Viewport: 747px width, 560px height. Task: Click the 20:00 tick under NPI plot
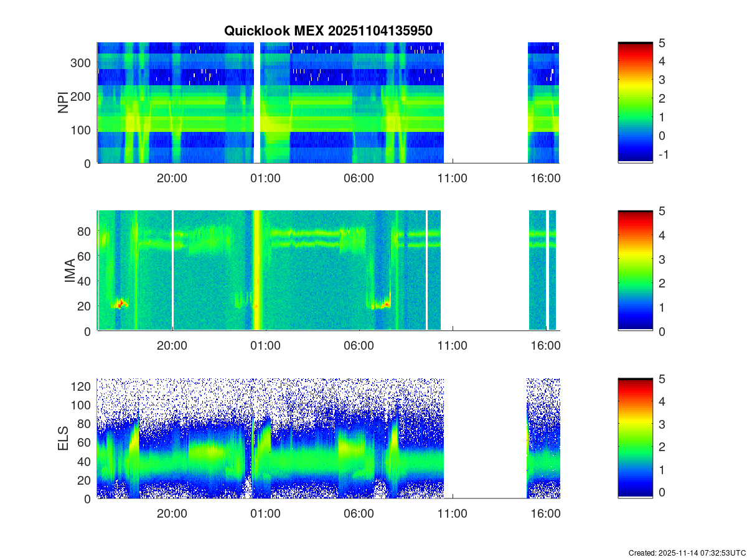[172, 178]
